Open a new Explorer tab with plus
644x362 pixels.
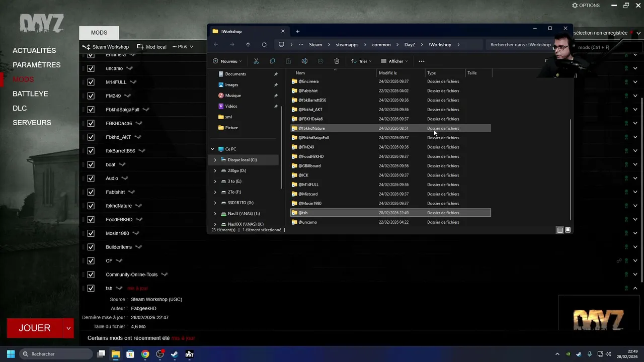[297, 31]
